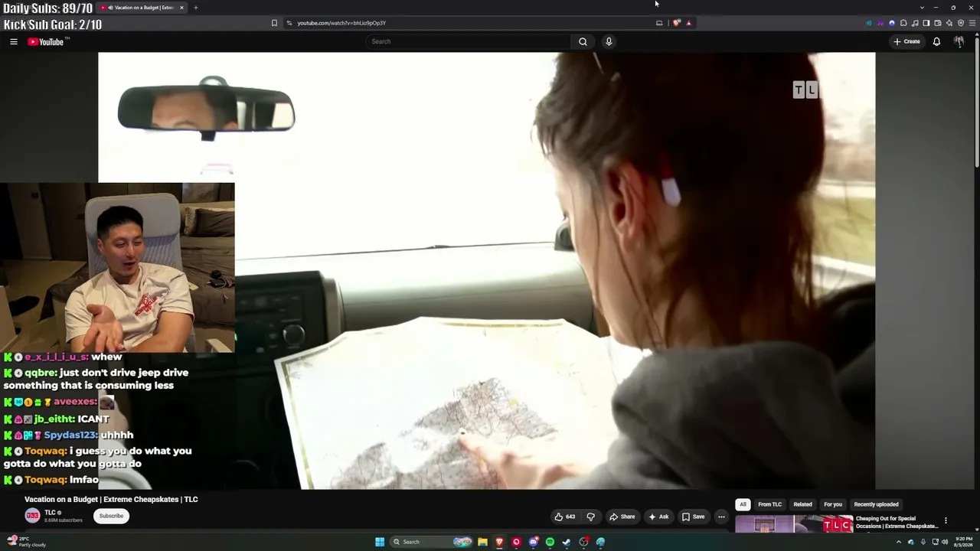Select the Related filter chip
The width and height of the screenshot is (980, 551).
(x=802, y=504)
